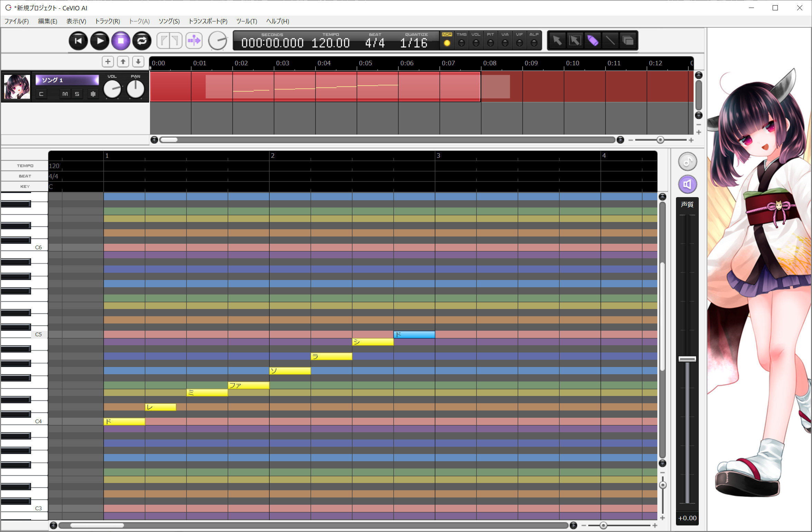
Task: Solo the ソング 1 track
Action: click(77, 94)
